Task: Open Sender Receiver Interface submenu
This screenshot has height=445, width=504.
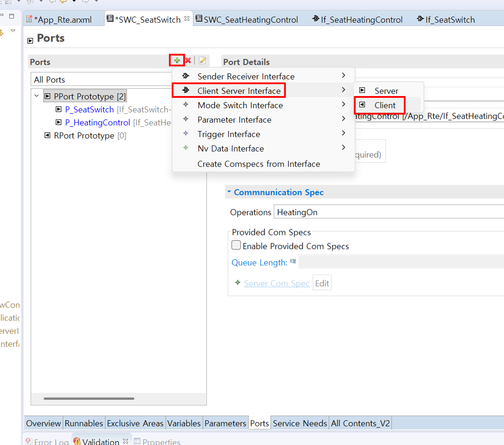Action: coord(246,76)
